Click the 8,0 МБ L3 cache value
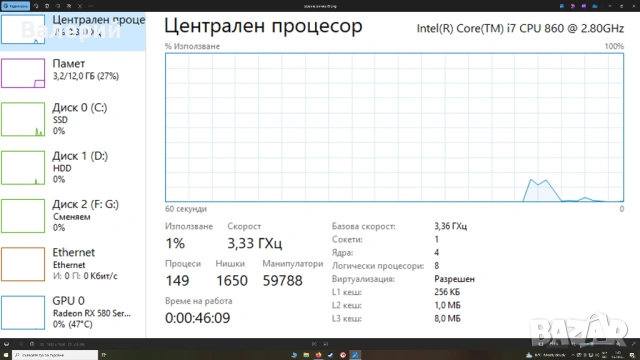640x360 pixels. [447, 318]
